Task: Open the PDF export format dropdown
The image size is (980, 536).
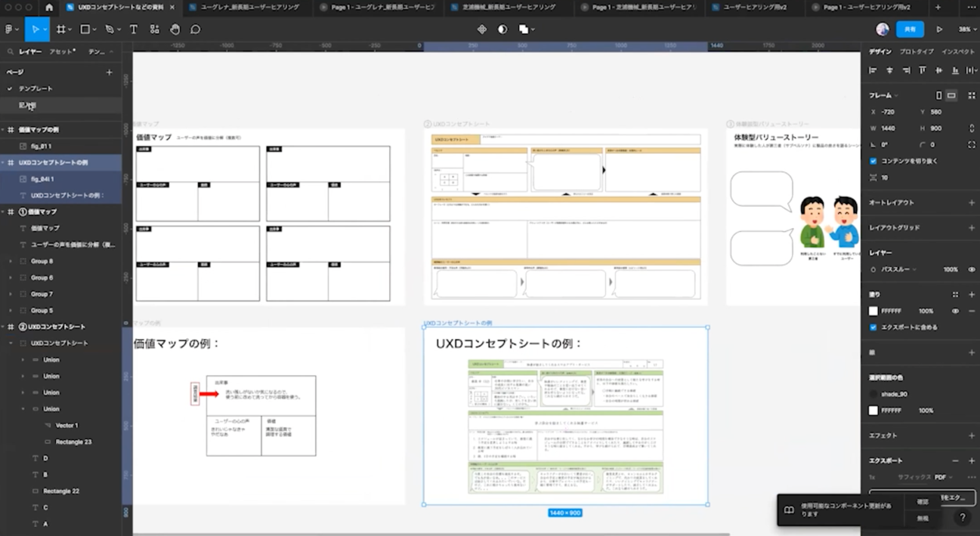Action: click(943, 477)
